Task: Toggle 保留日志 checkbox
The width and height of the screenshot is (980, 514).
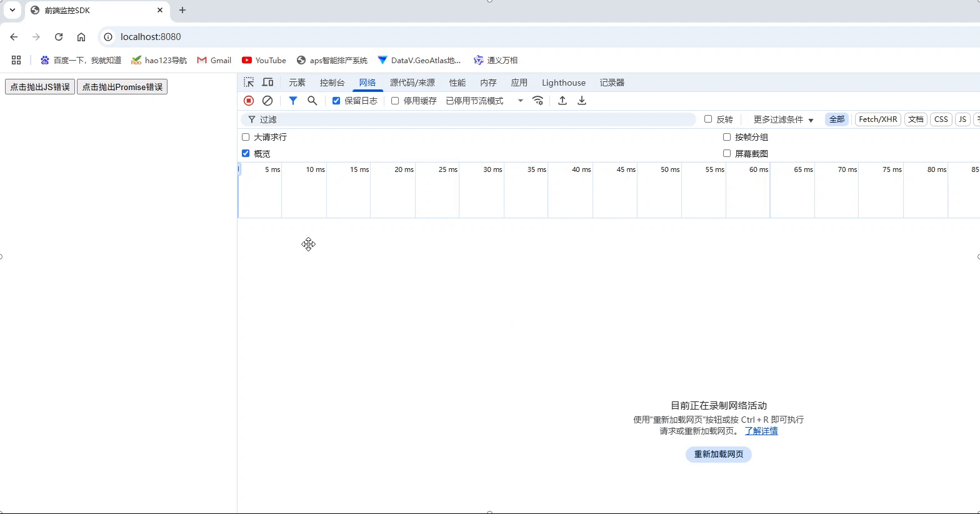Action: coord(336,101)
